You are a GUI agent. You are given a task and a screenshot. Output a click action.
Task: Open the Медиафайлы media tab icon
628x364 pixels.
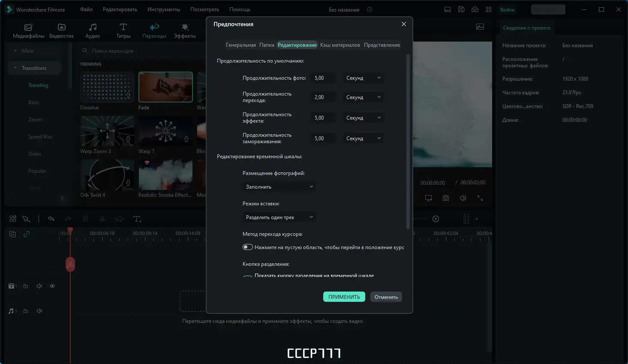point(28,27)
